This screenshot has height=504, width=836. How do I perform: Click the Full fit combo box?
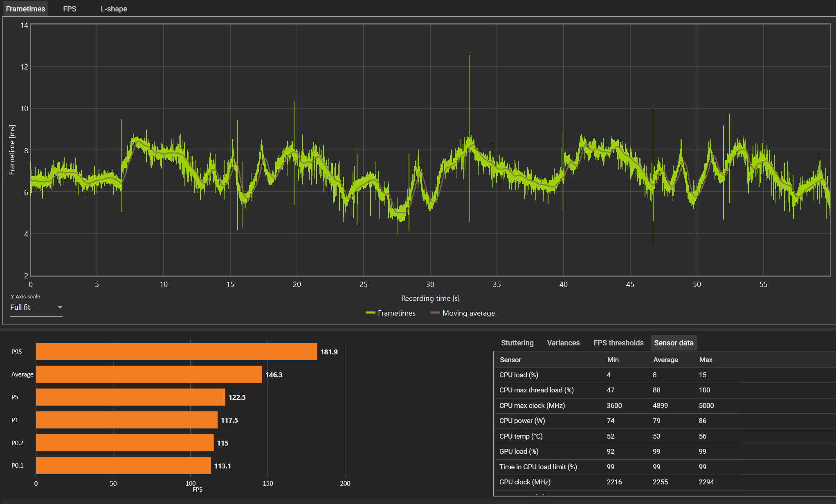33,307
